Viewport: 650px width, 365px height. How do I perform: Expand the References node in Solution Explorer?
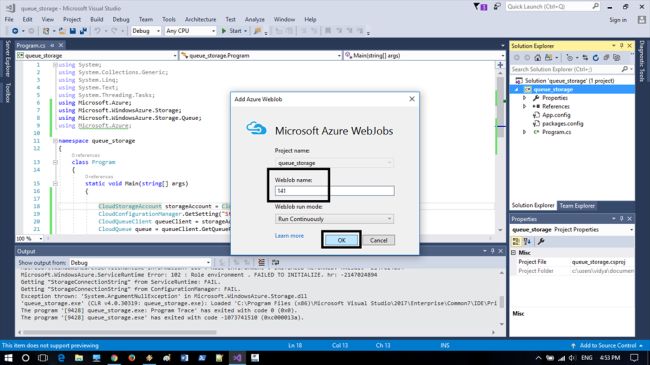[x=524, y=107]
